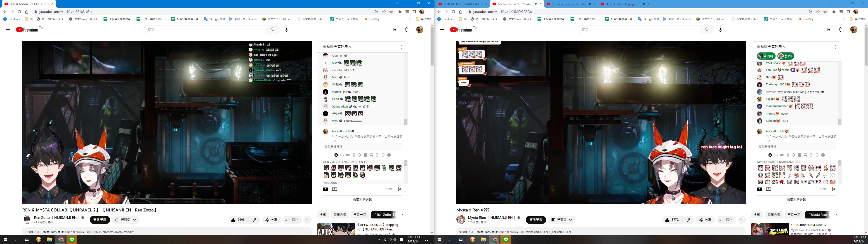Click the emoji search field in left chat
Image resolution: width=868 pixels, height=244 pixels.
(x=362, y=147)
